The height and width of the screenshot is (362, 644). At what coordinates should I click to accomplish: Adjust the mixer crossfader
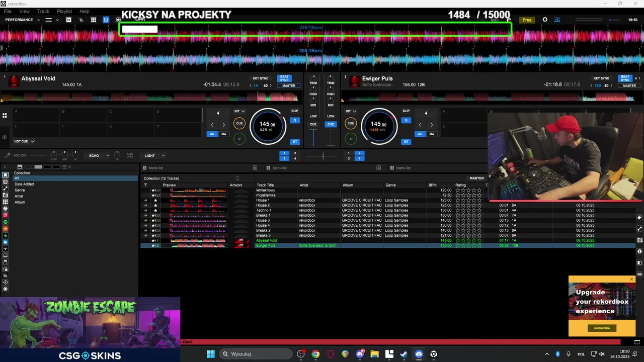tap(323, 156)
